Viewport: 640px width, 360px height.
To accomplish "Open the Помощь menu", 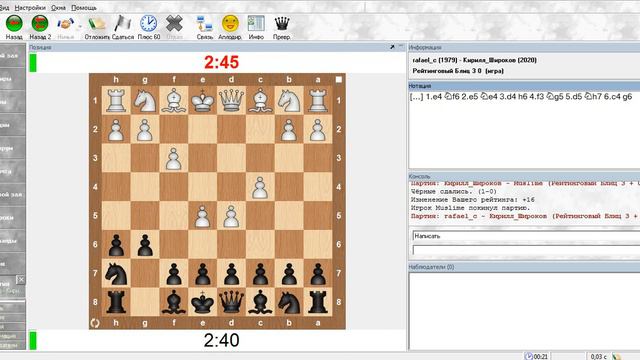I will [84, 8].
